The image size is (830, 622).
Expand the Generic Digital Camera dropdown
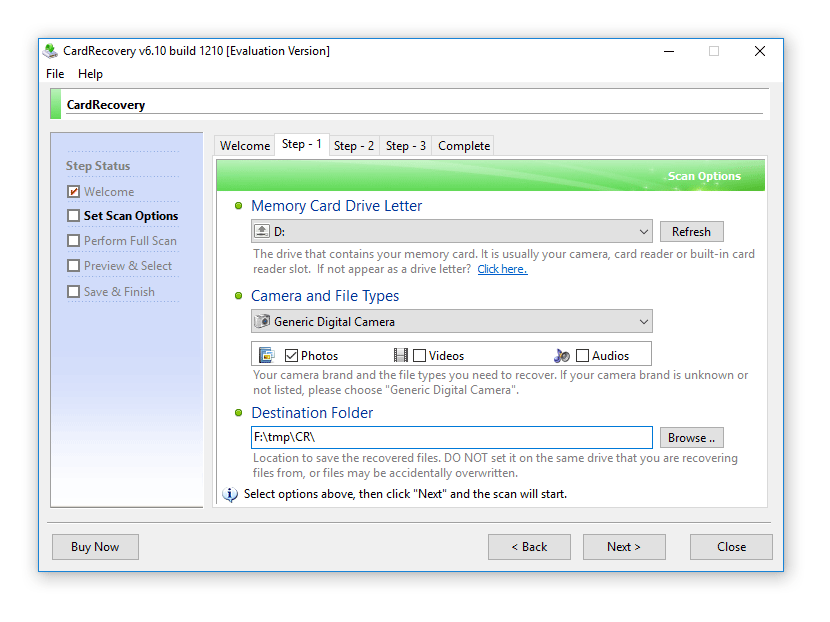pos(642,322)
